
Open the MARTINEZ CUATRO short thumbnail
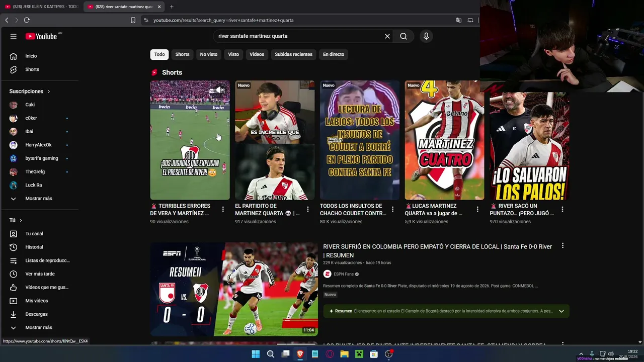(x=445, y=140)
